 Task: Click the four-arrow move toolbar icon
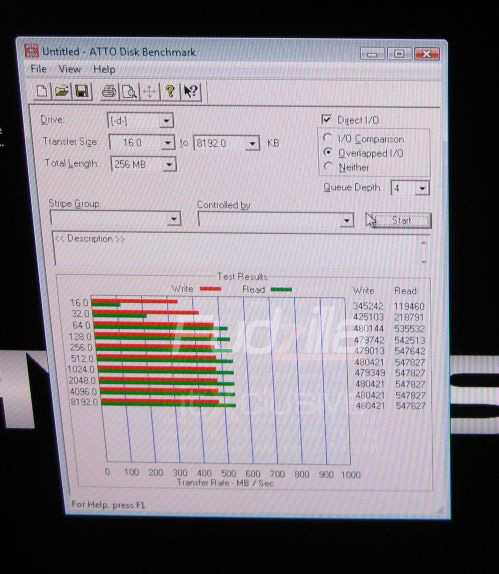149,92
